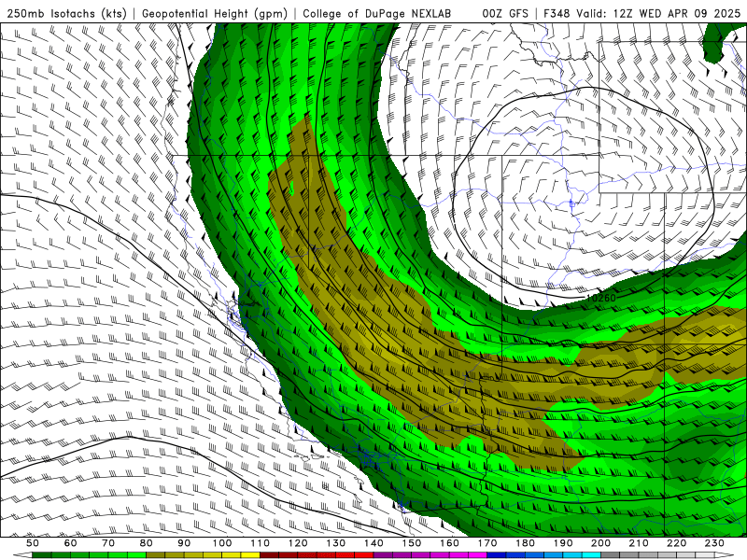747x560 pixels.
Task: Click the 60 label on the color scale
Action: click(71, 543)
